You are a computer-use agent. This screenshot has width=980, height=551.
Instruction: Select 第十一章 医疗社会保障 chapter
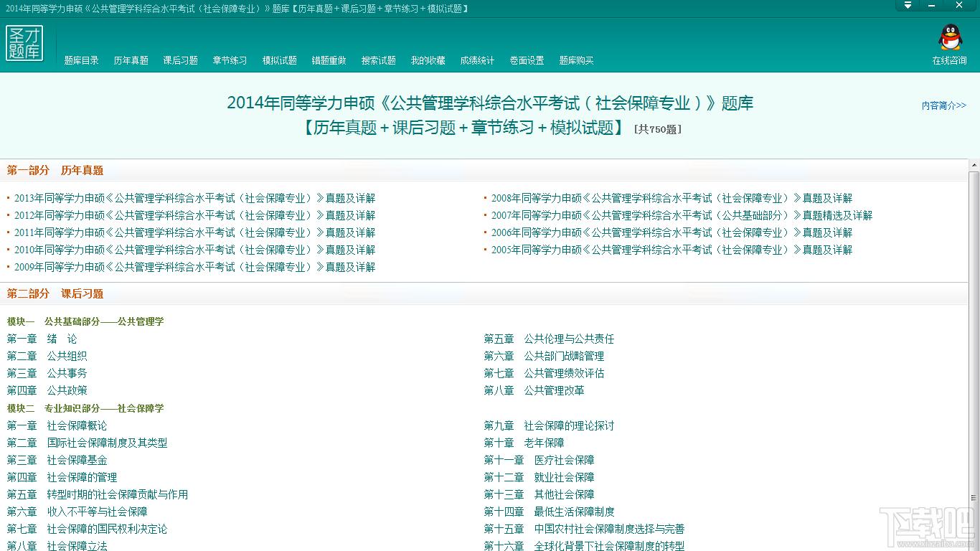click(540, 461)
